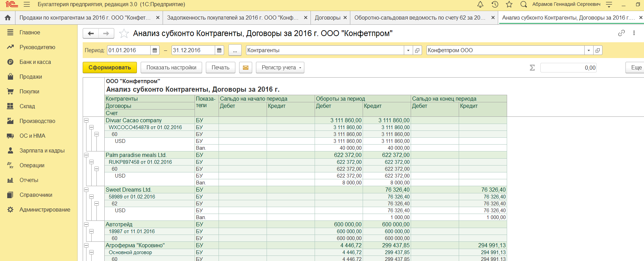The image size is (644, 261).
Task: Click the sum sigma icon
Action: click(x=532, y=68)
